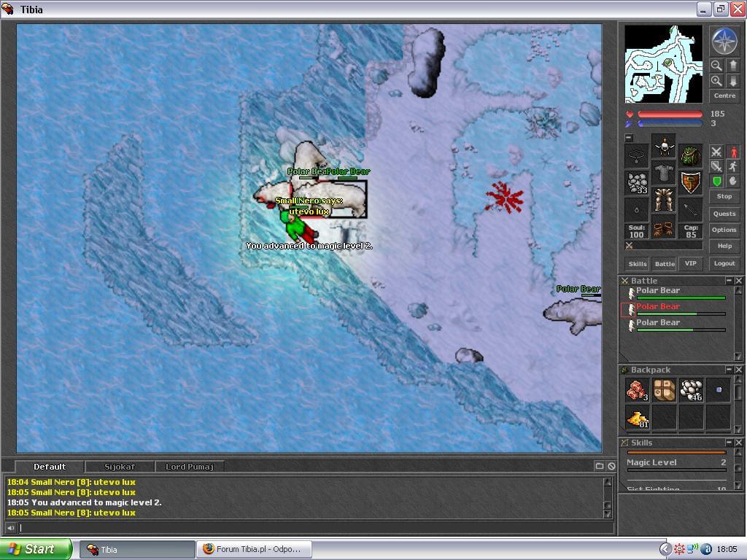Viewport: 747px width, 560px height.
Task: Open the Quests log
Action: 724,214
